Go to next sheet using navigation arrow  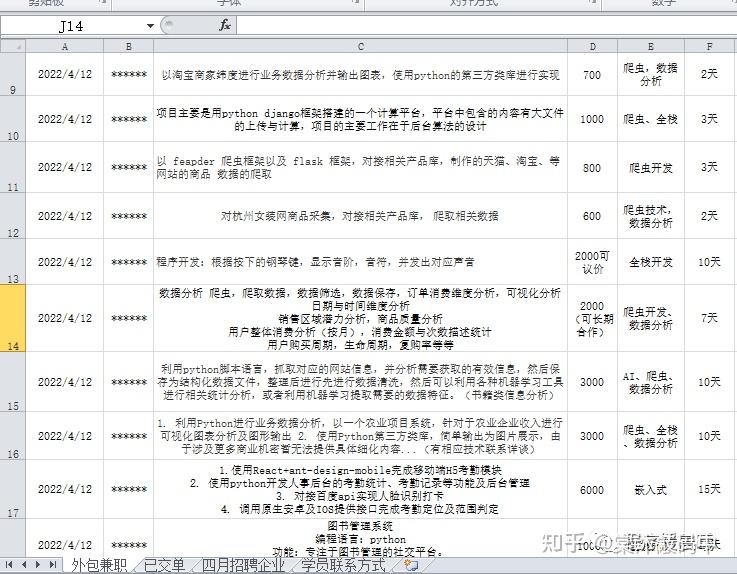(x=38, y=564)
